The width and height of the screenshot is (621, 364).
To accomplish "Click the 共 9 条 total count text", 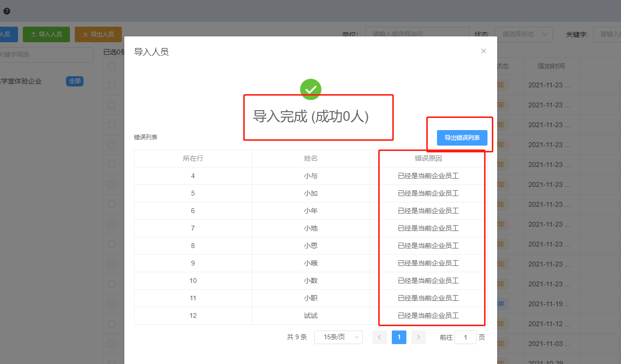I will pyautogui.click(x=297, y=337).
